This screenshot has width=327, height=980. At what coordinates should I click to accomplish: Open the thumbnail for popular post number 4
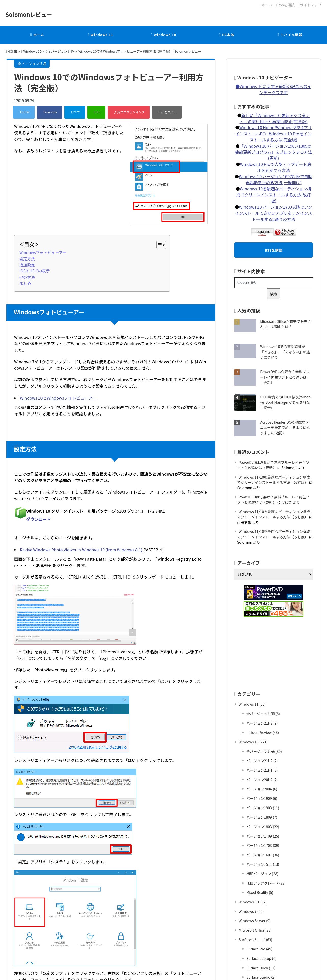click(x=245, y=402)
